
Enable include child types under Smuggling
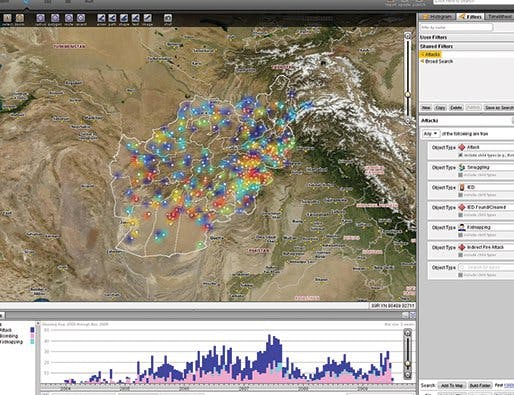460,175
